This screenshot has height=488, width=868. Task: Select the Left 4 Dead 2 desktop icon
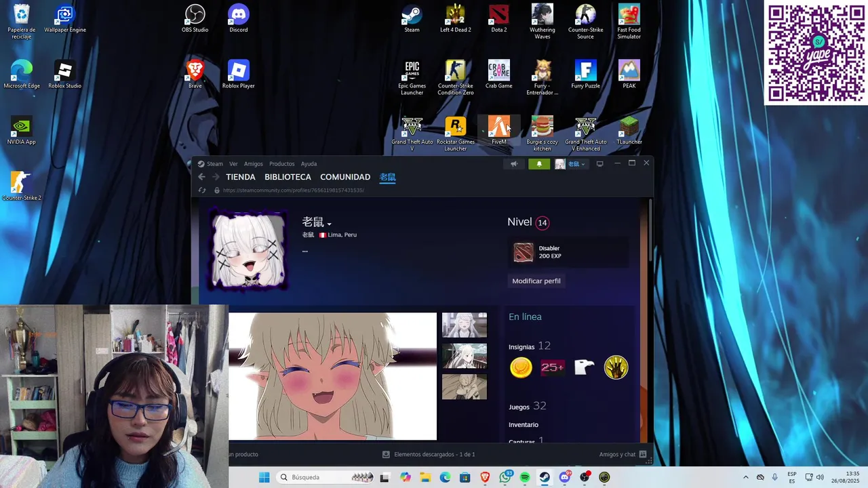[456, 18]
